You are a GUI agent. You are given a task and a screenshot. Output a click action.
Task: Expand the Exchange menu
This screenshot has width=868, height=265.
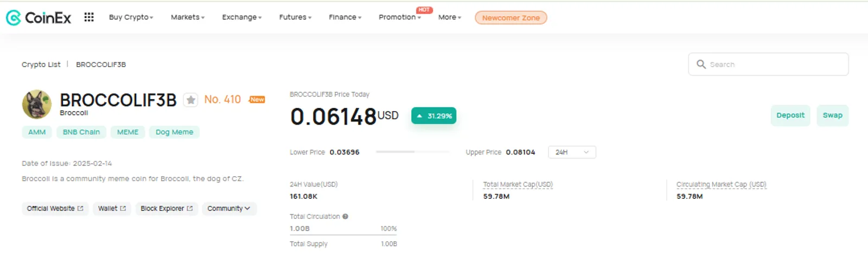242,17
